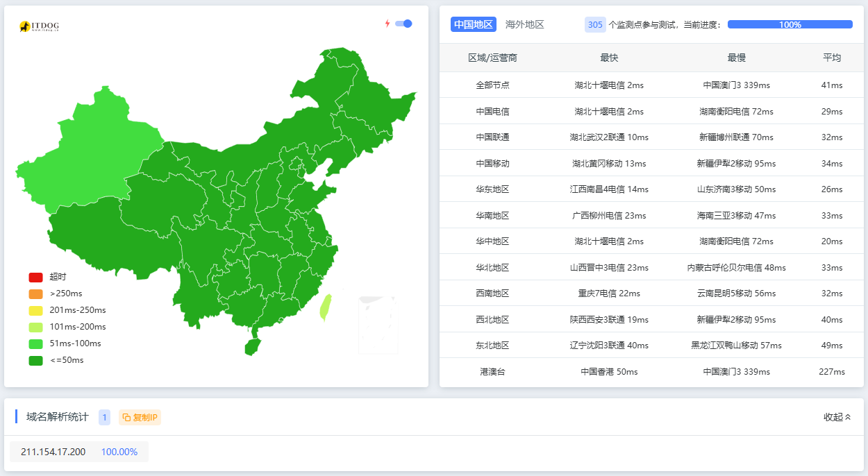This screenshot has width=868, height=476.
Task: Click the 51ms-100ms legend swatch
Action: pos(35,343)
